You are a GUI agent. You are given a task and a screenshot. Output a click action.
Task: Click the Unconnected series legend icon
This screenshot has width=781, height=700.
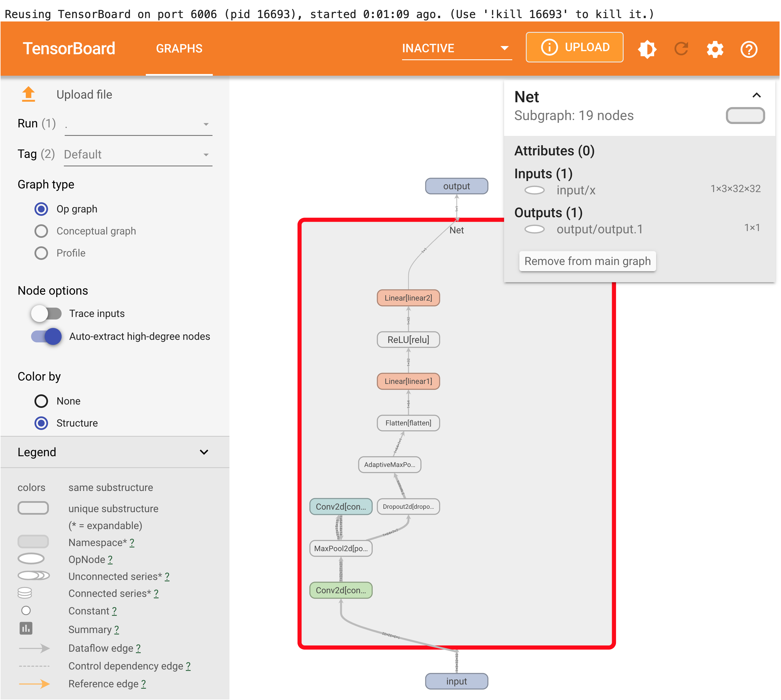point(34,576)
